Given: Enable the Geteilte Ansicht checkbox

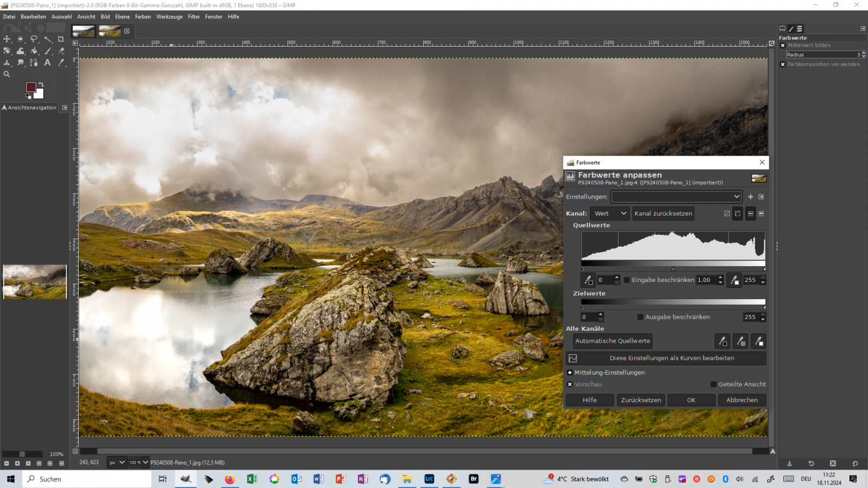Looking at the screenshot, I should click(714, 384).
